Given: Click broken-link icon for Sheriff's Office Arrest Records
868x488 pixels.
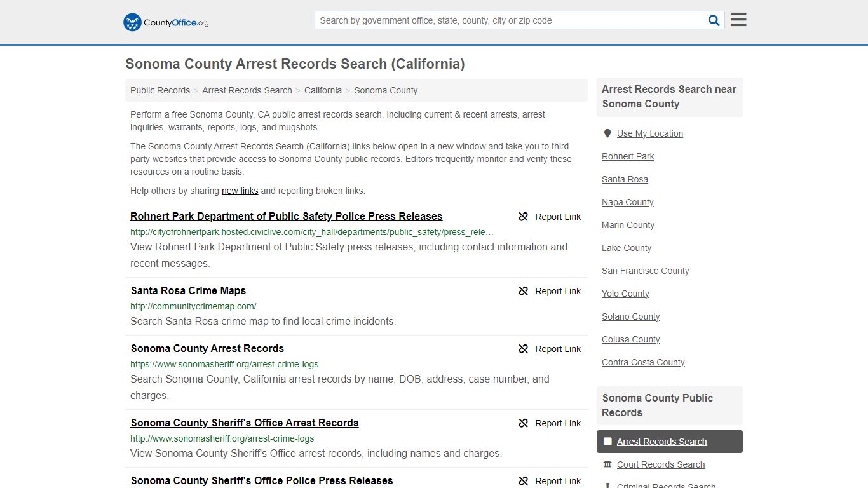Looking at the screenshot, I should coord(524,423).
